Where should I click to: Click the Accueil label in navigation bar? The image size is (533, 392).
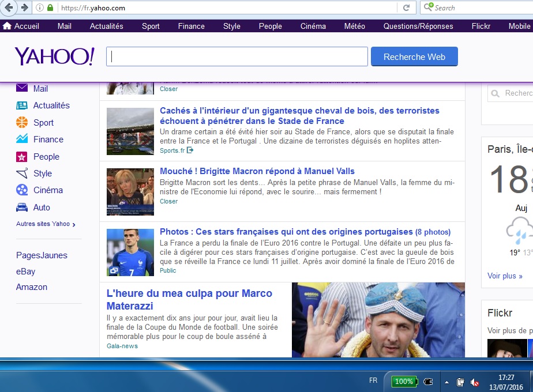point(27,26)
